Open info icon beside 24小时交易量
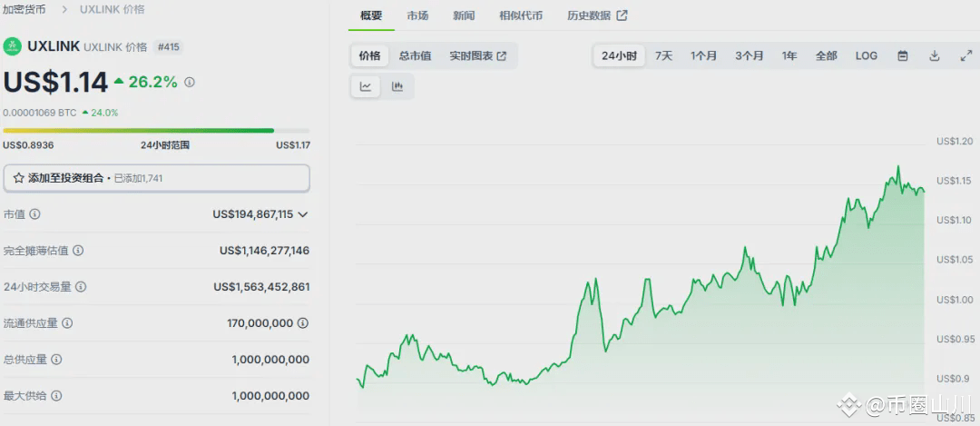This screenshot has height=426, width=980. tap(81, 287)
